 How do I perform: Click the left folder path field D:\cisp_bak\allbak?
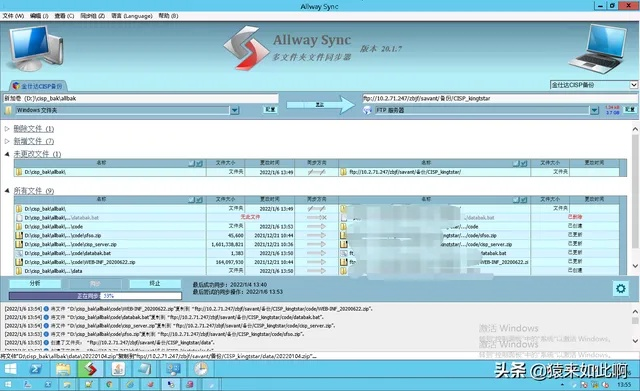(x=141, y=98)
